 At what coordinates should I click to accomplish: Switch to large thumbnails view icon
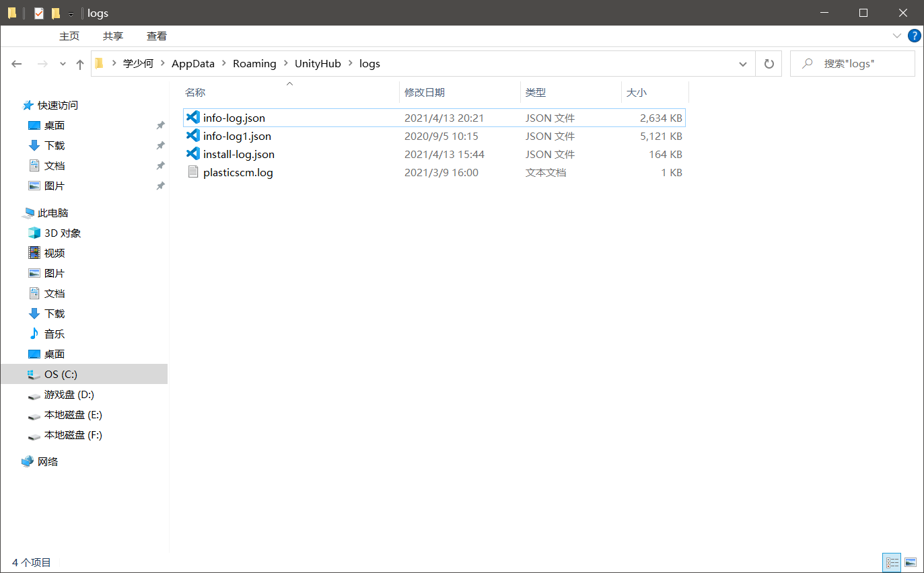[x=911, y=562]
